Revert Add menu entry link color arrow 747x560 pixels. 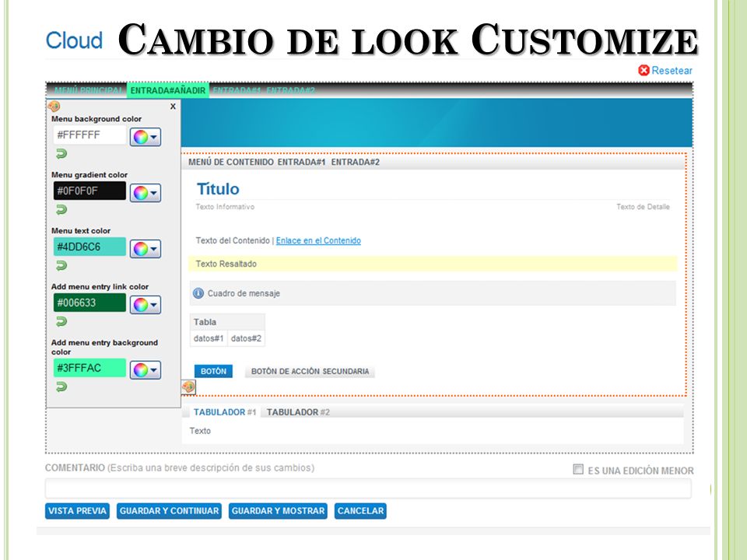tap(61, 321)
